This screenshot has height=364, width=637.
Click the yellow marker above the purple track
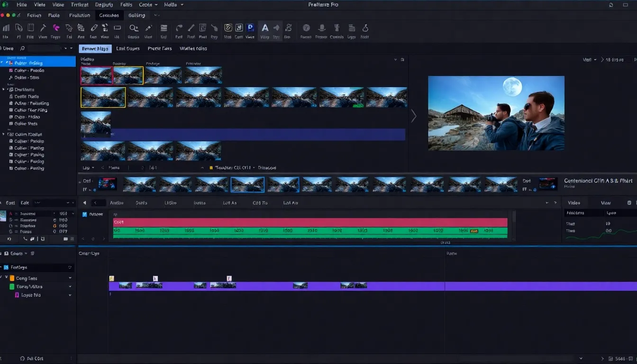tap(112, 279)
